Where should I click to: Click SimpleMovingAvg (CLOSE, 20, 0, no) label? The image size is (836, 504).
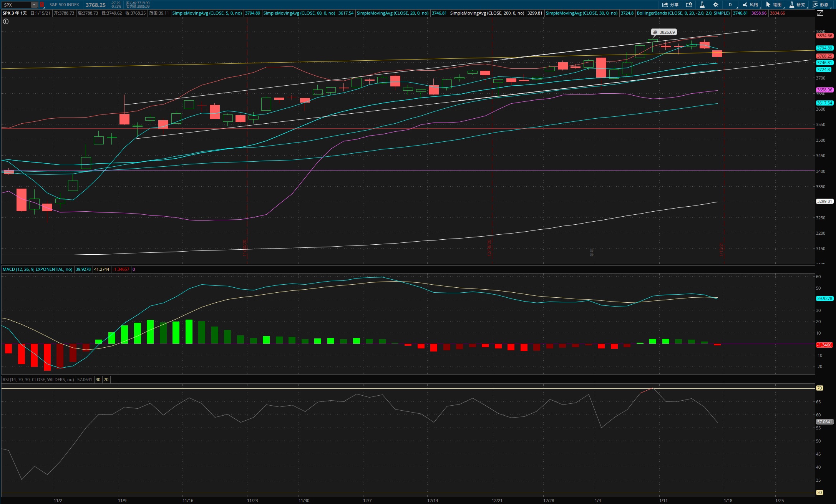click(393, 13)
